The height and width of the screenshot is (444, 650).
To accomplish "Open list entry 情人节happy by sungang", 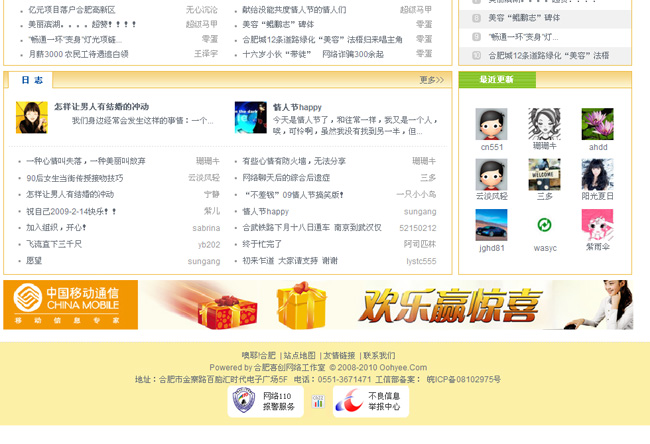I will click(x=265, y=211).
